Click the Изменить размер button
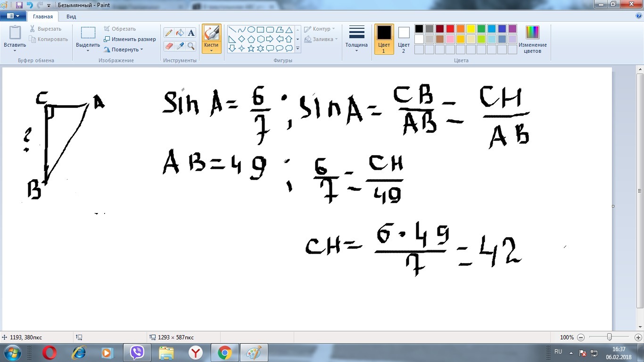 (130, 39)
